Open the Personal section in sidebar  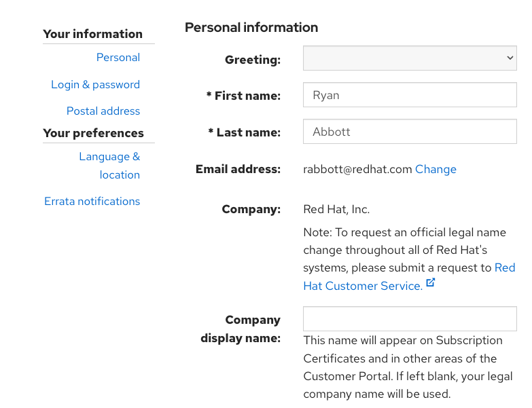118,58
